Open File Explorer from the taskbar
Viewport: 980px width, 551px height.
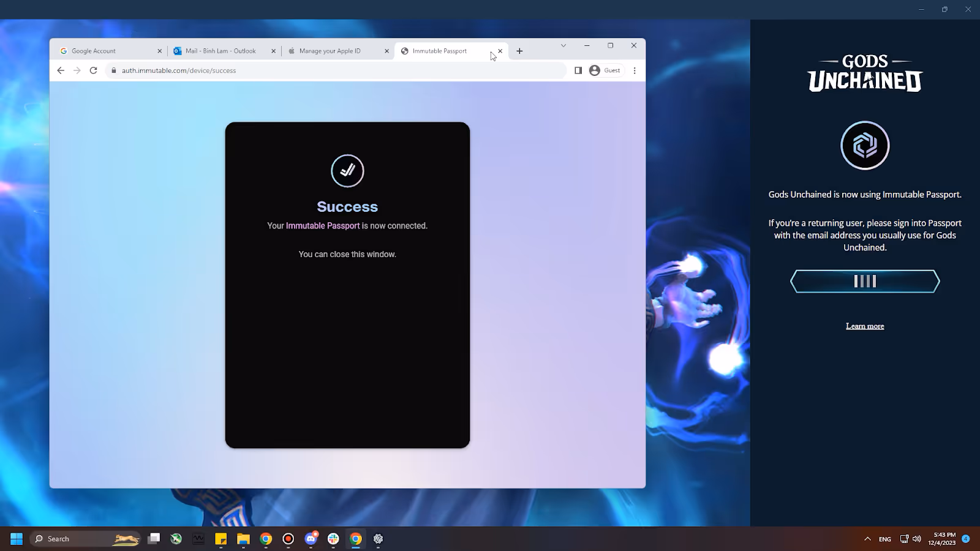pyautogui.click(x=244, y=539)
